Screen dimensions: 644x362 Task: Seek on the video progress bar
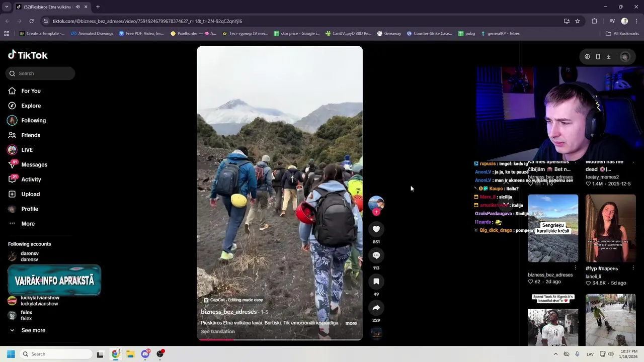[280, 339]
